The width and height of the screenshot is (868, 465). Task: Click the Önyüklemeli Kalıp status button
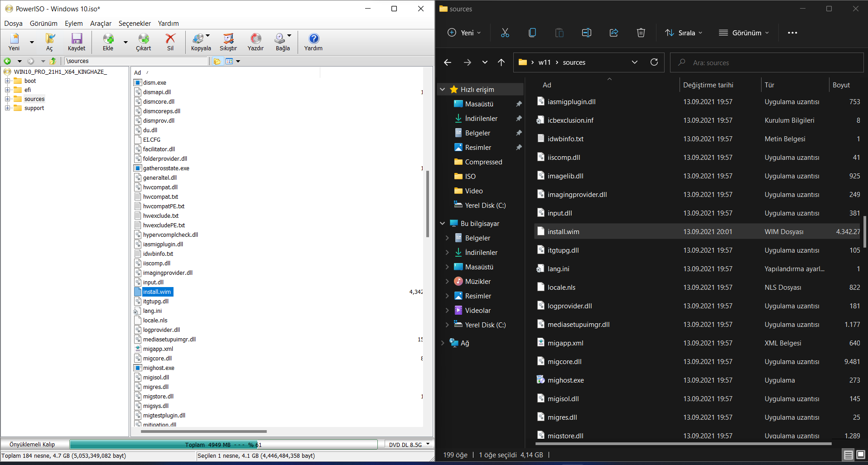32,445
